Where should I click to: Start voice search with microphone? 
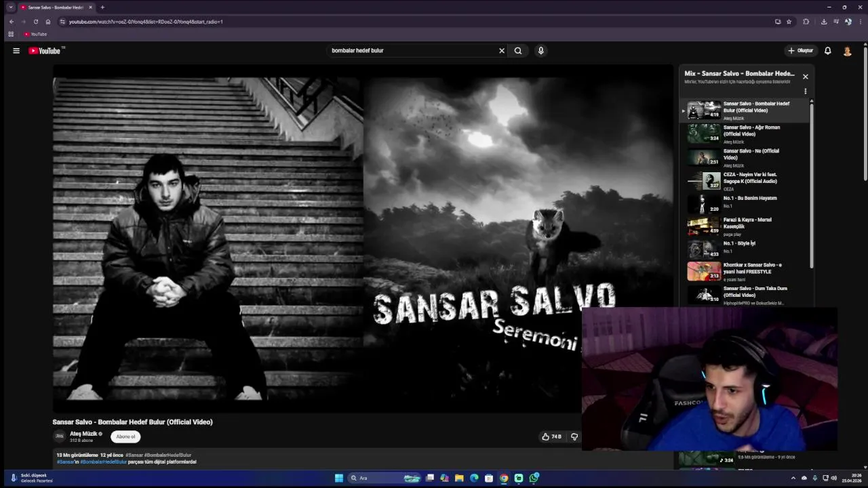(540, 50)
